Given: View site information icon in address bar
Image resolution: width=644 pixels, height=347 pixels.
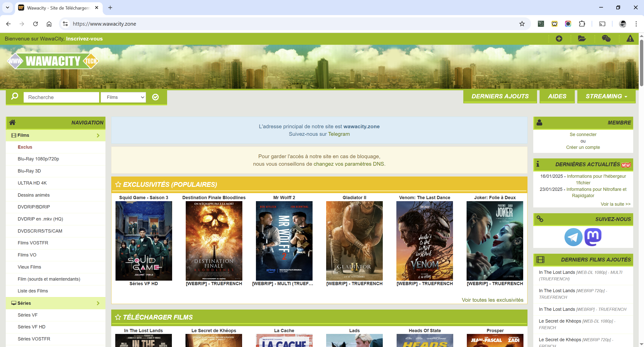Looking at the screenshot, I should 65,24.
